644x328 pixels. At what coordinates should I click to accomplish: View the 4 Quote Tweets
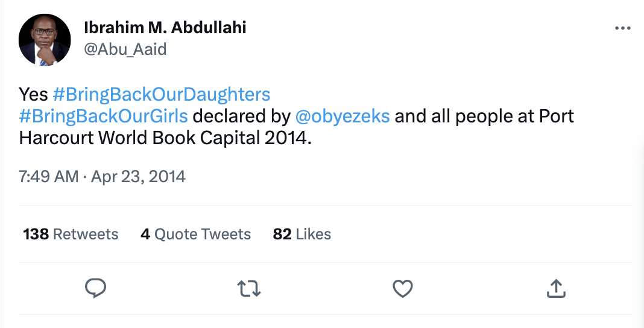(x=195, y=234)
